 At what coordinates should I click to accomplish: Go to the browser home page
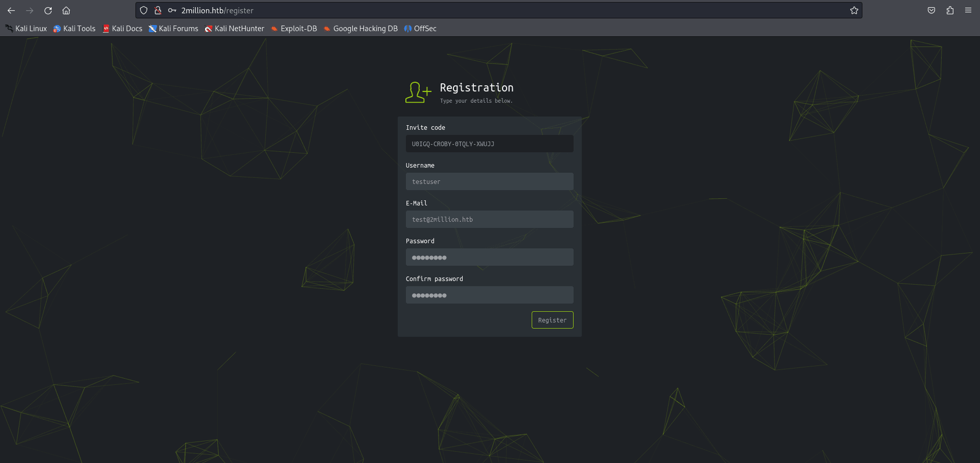[66, 10]
